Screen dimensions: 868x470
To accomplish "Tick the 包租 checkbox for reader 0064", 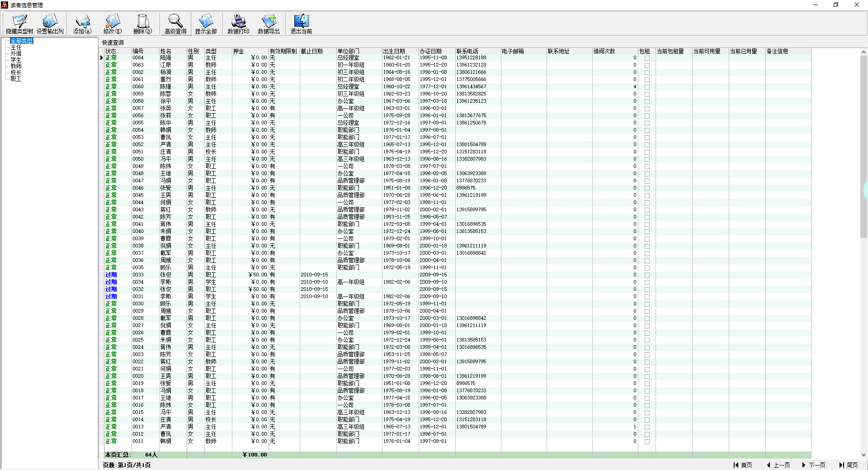I will pos(647,58).
